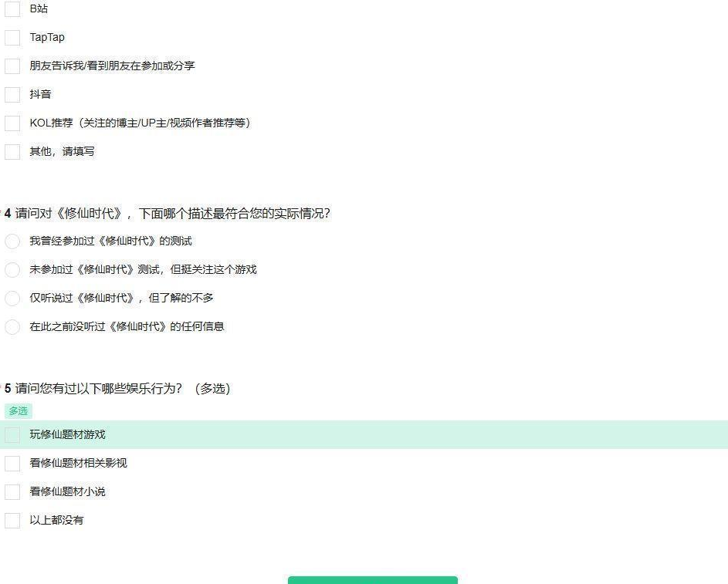Click label text 我曾经参加过《修仙时代》的测试
This screenshot has height=584, width=728.
[x=111, y=241]
